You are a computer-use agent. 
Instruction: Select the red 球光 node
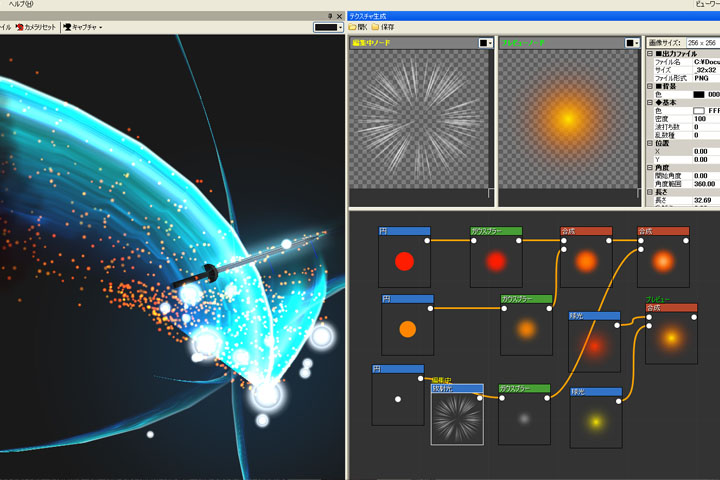(595, 342)
